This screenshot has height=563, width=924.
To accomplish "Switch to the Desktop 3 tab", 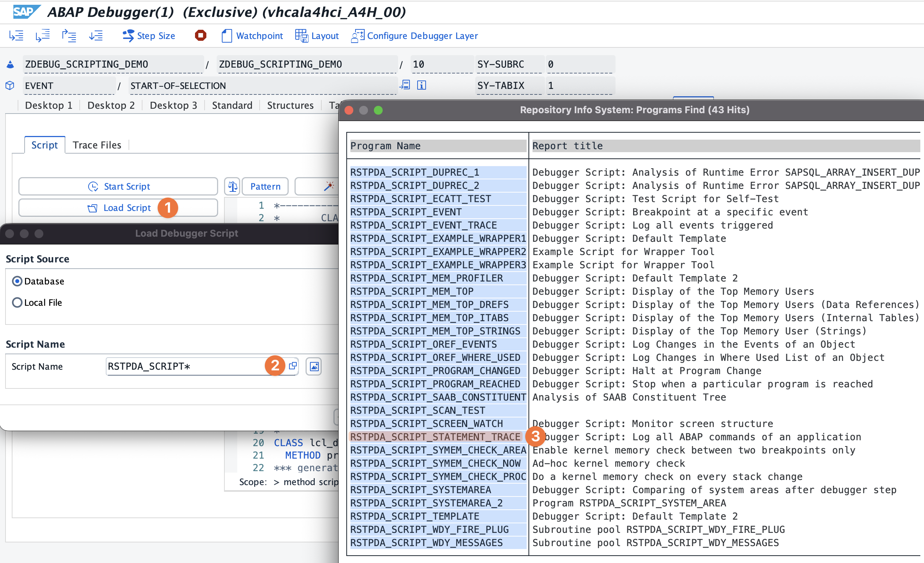I will [x=173, y=105].
